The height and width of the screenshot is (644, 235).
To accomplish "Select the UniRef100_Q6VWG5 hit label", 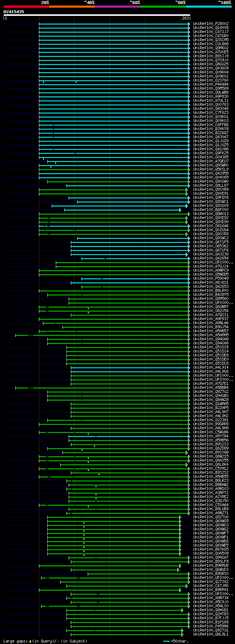I will coord(211,521).
